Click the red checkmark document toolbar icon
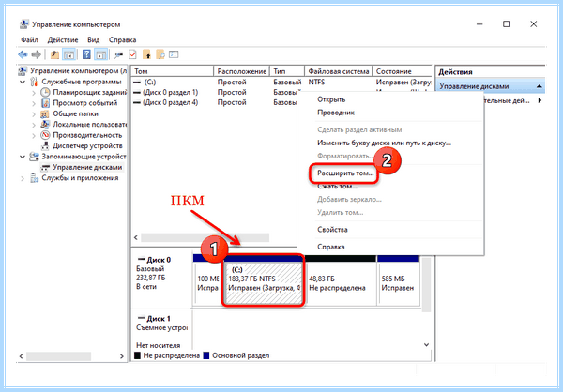This screenshot has width=563, height=392. coord(132,54)
